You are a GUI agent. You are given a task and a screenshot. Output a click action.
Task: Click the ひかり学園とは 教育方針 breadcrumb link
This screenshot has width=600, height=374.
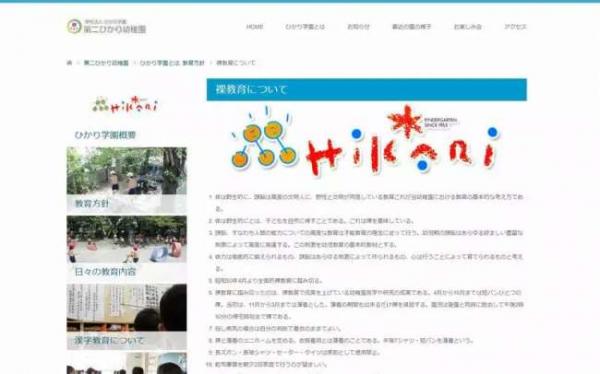[172, 63]
